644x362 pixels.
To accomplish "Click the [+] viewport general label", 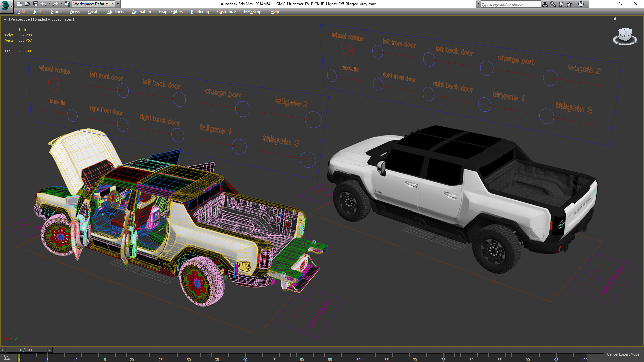I will (5, 19).
